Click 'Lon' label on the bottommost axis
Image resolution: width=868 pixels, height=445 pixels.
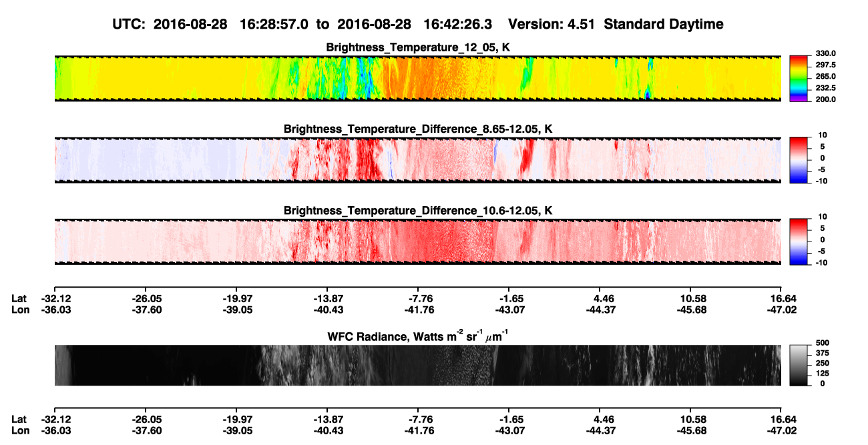pyautogui.click(x=20, y=431)
